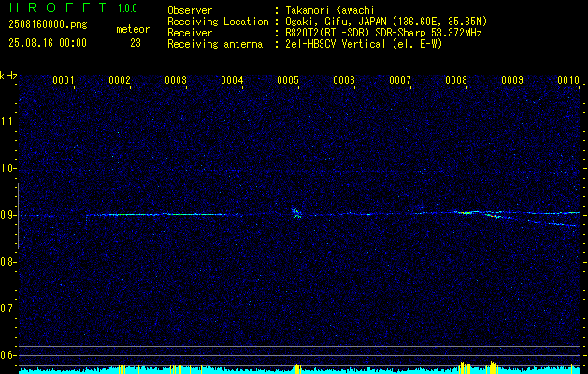Click the location Ogaki, Gifu, JAPAN text
Image resolution: width=588 pixels, height=374 pixels.
pos(386,22)
